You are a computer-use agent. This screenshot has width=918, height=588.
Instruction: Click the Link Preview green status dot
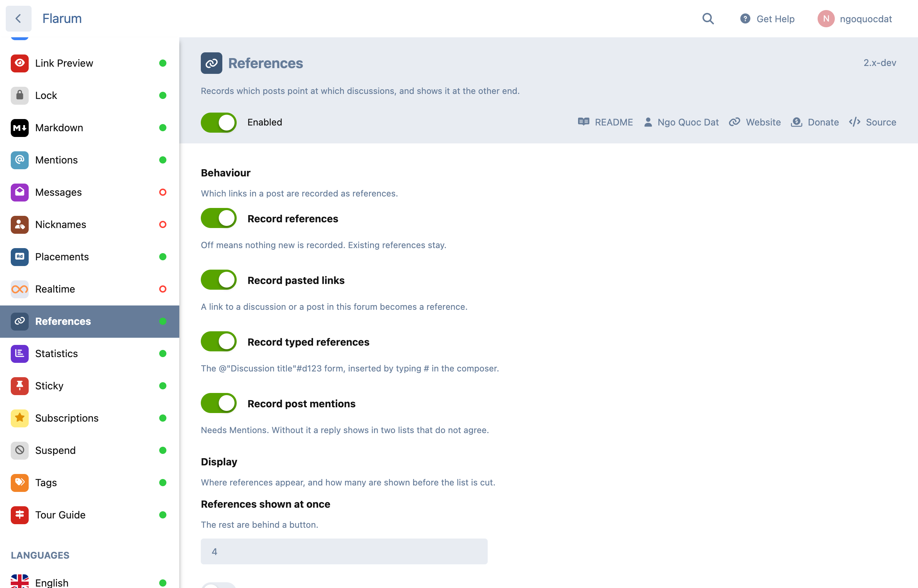pyautogui.click(x=163, y=63)
